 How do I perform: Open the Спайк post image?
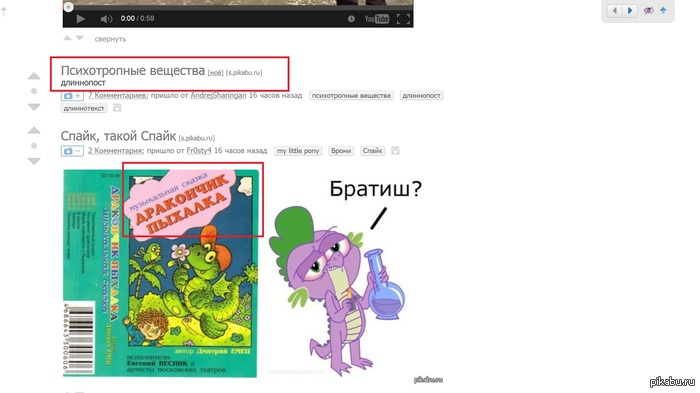click(253, 273)
